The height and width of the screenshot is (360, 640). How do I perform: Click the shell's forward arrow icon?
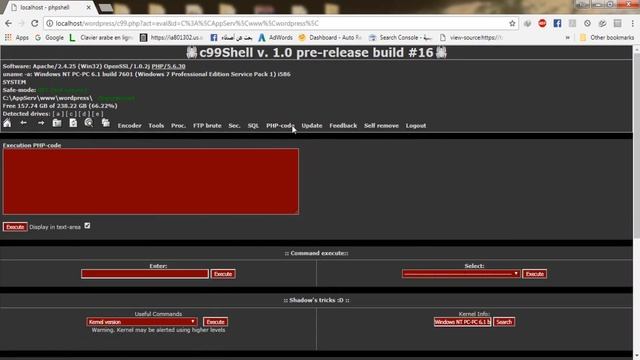point(41,123)
